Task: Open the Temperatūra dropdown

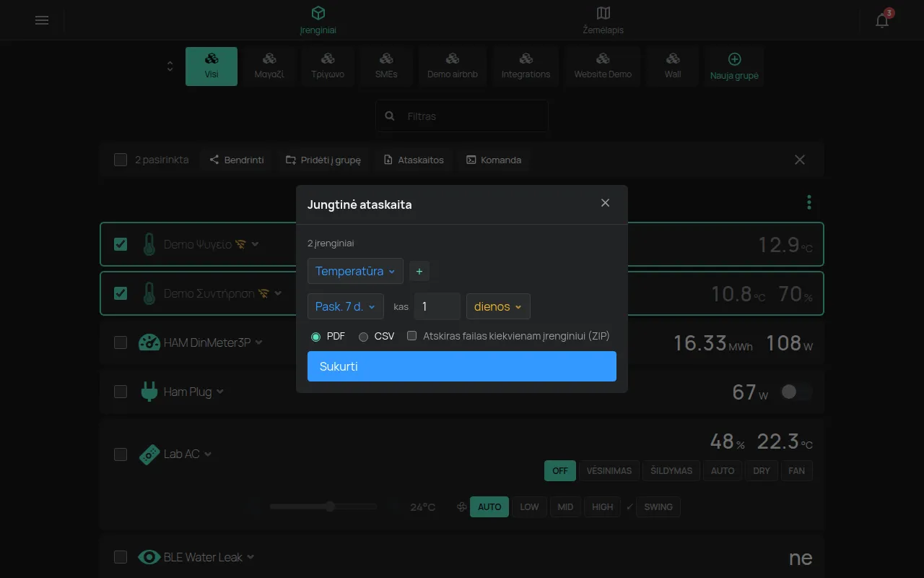Action: (355, 272)
